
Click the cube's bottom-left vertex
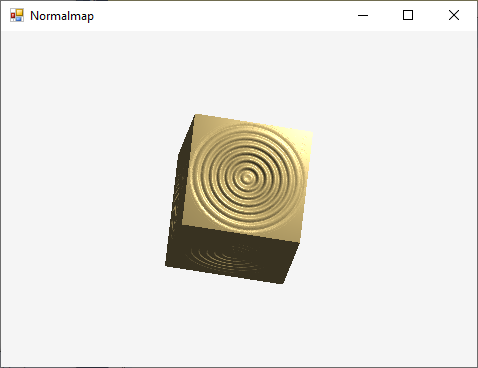click(x=166, y=265)
